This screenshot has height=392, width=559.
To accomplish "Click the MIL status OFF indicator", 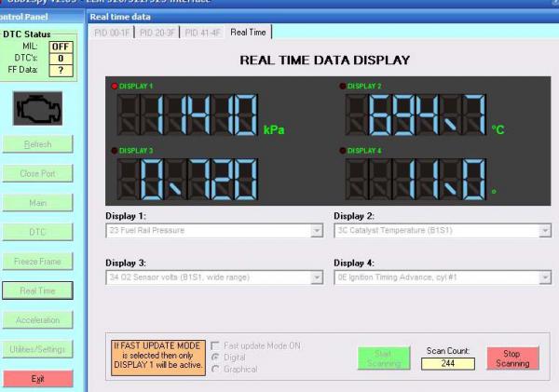I will [60, 47].
